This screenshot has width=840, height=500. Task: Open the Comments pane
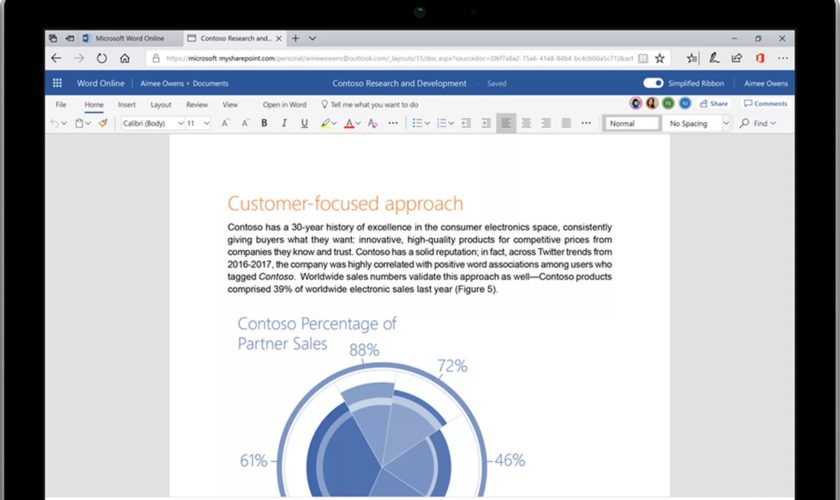point(765,103)
